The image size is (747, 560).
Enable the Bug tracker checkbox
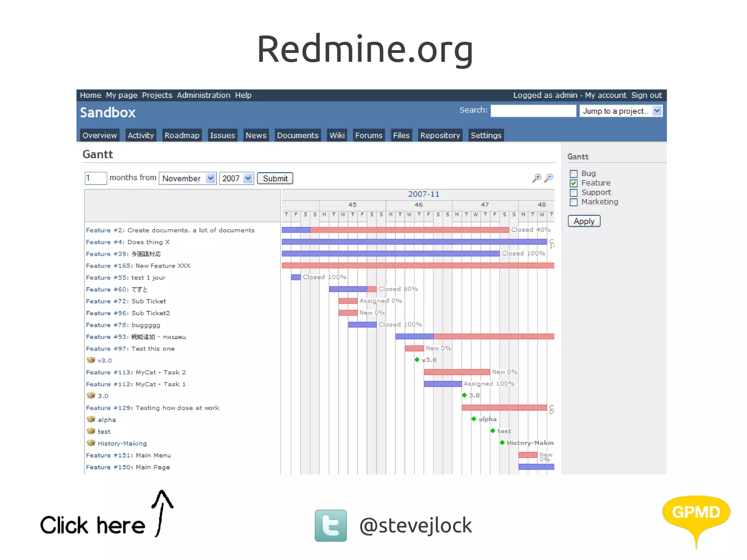pos(574,174)
